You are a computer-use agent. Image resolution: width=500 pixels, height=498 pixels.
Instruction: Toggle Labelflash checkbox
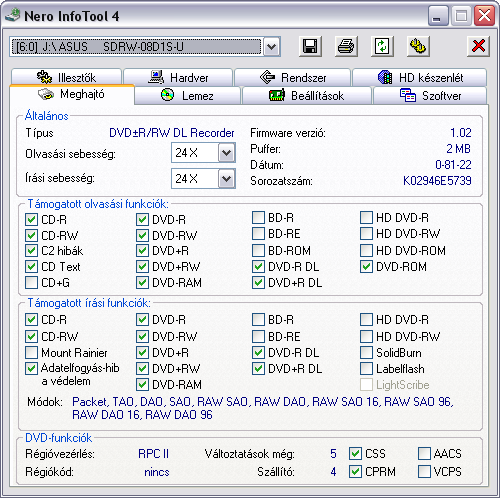coord(366,369)
